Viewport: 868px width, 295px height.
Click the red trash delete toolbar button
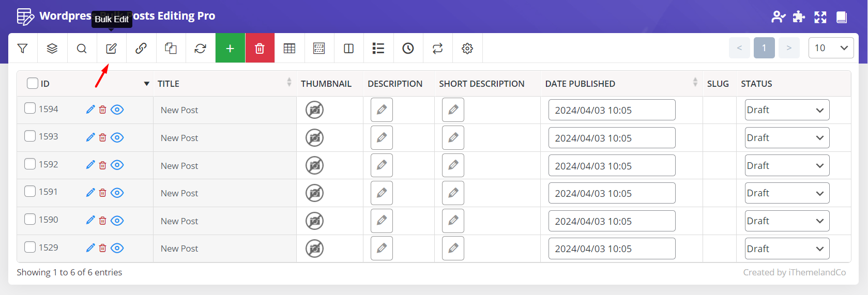pos(260,48)
